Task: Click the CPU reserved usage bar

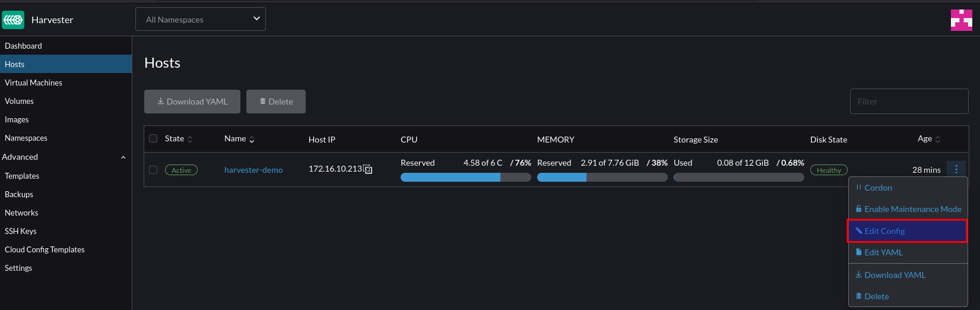Action: click(x=466, y=177)
